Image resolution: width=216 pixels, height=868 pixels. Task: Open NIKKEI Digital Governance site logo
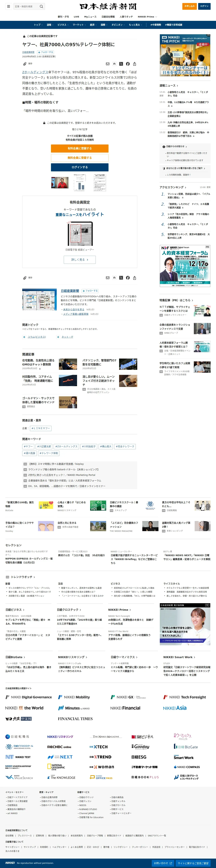coord(29,697)
